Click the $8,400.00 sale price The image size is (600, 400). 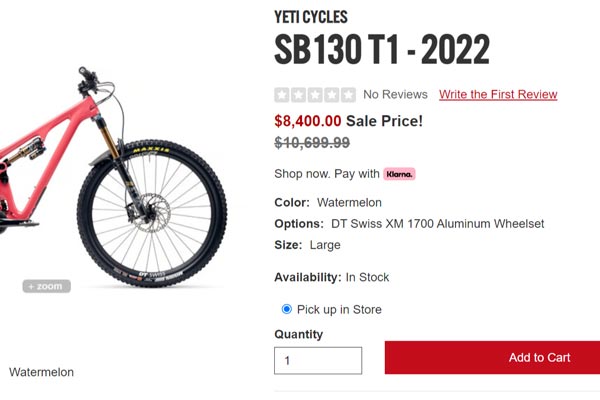coord(308,121)
